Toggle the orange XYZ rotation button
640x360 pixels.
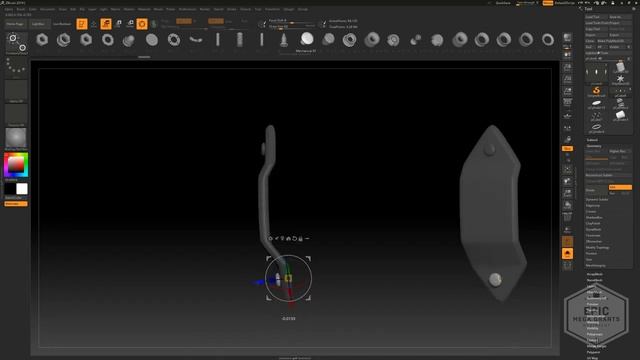pos(567,149)
